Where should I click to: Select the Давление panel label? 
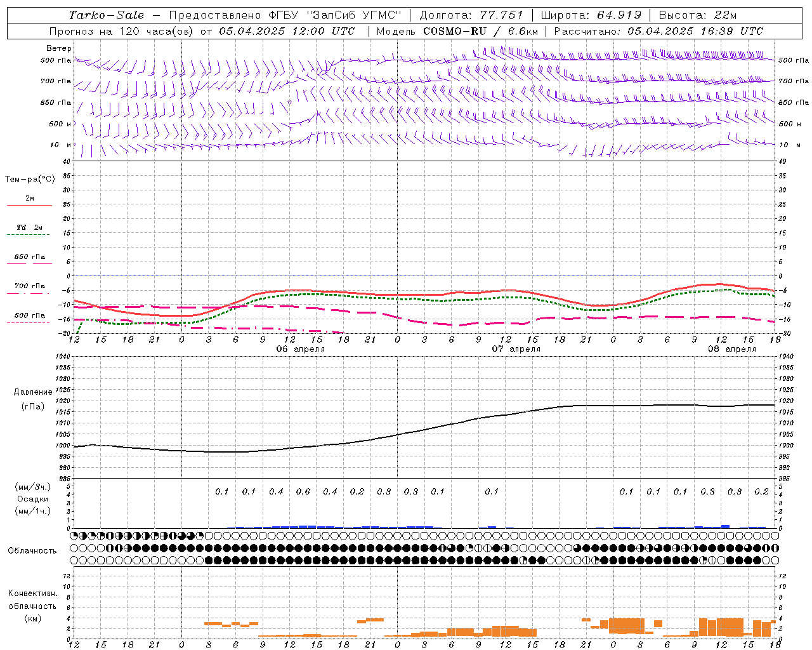(33, 392)
